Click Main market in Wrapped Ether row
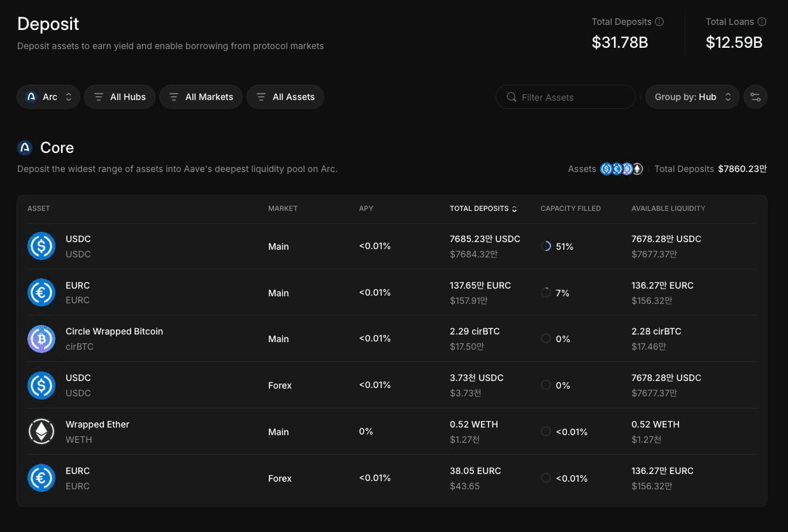 tap(278, 431)
